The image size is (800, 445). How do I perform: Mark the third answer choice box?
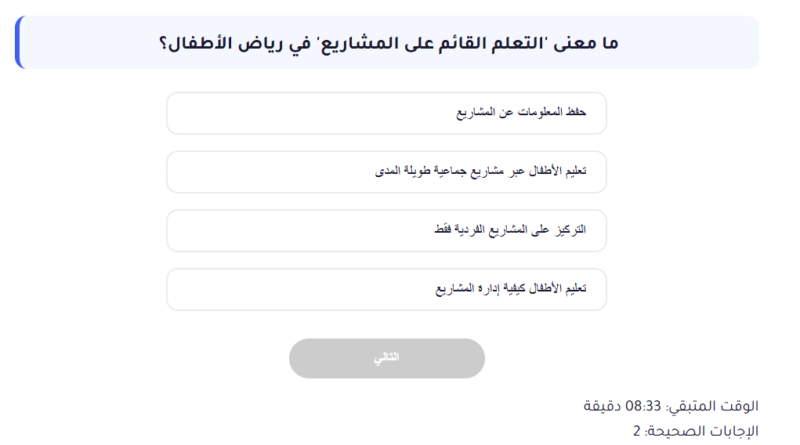(x=386, y=230)
